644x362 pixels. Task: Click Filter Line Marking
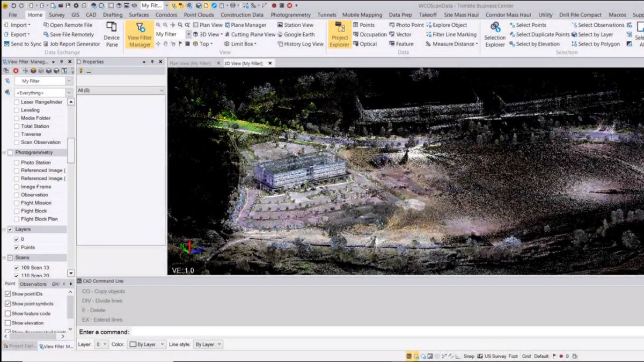(x=451, y=34)
